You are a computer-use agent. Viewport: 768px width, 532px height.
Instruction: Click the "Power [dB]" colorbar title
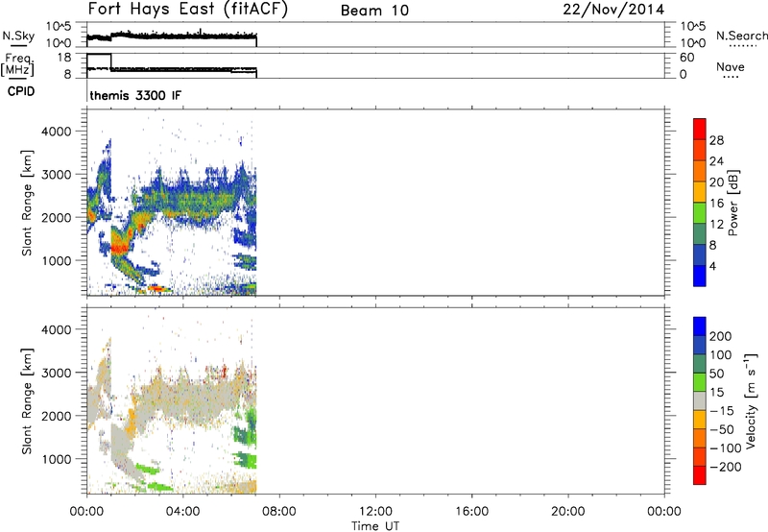coord(733,203)
